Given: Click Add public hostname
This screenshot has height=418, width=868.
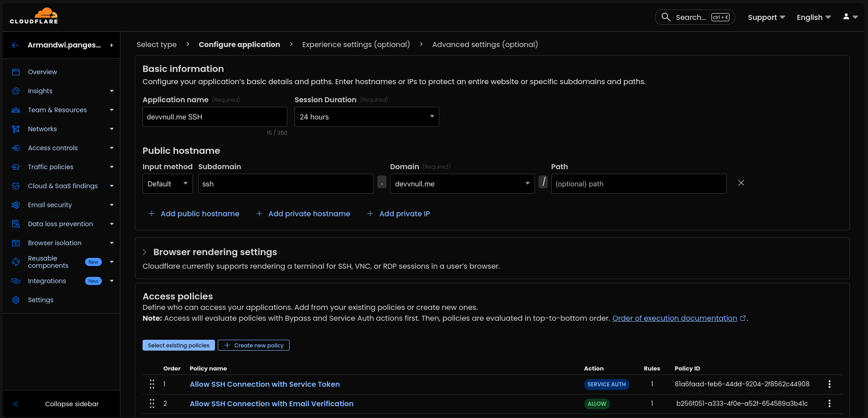Looking at the screenshot, I should click(194, 214).
